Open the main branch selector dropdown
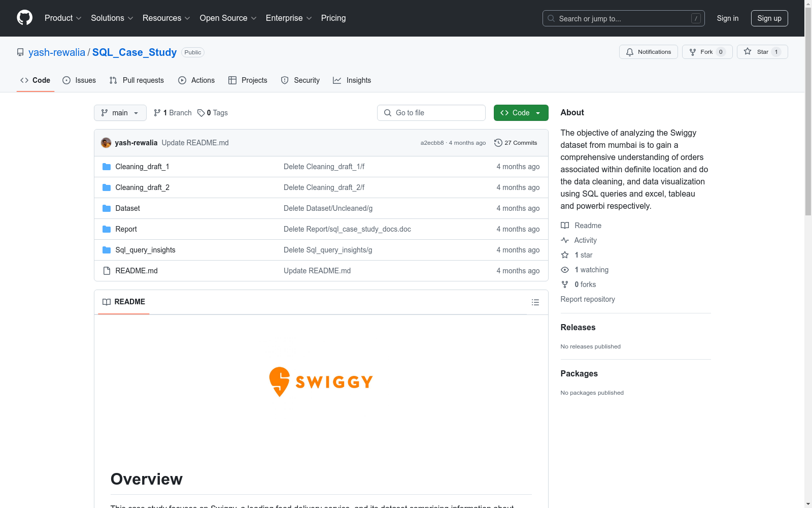Screen dimensions: 812x508 tap(120, 113)
